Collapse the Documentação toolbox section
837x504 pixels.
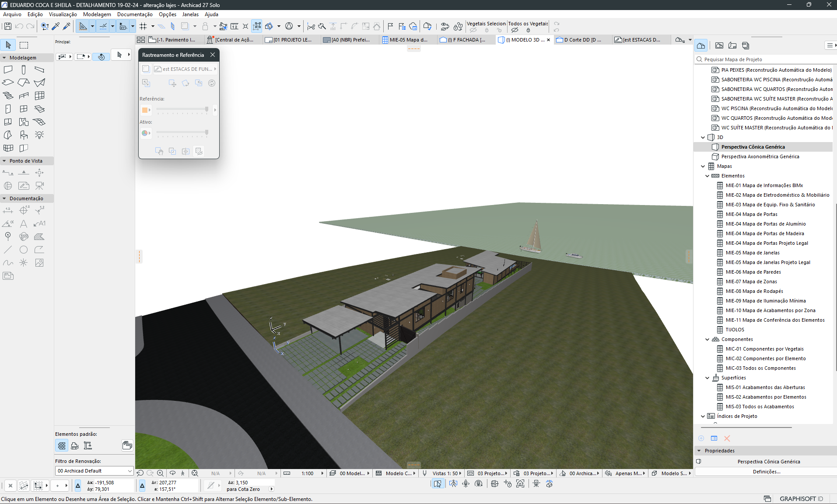pos(4,198)
